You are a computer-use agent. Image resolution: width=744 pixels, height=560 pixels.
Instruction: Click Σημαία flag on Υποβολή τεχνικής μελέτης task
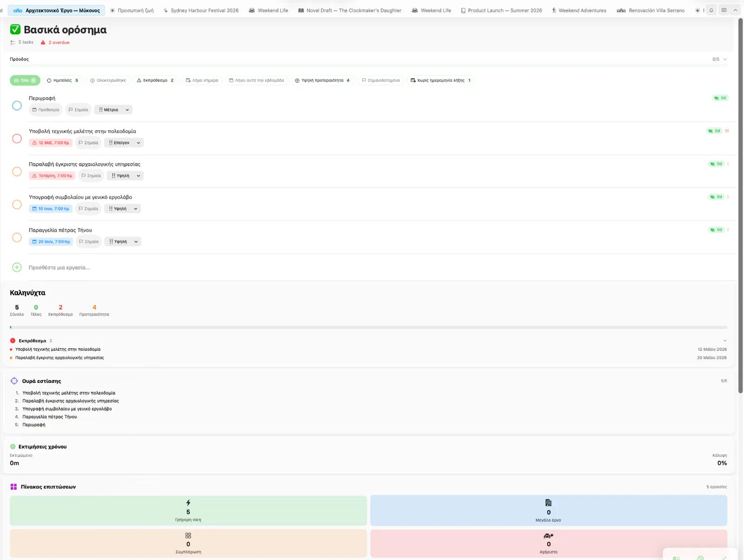88,143
